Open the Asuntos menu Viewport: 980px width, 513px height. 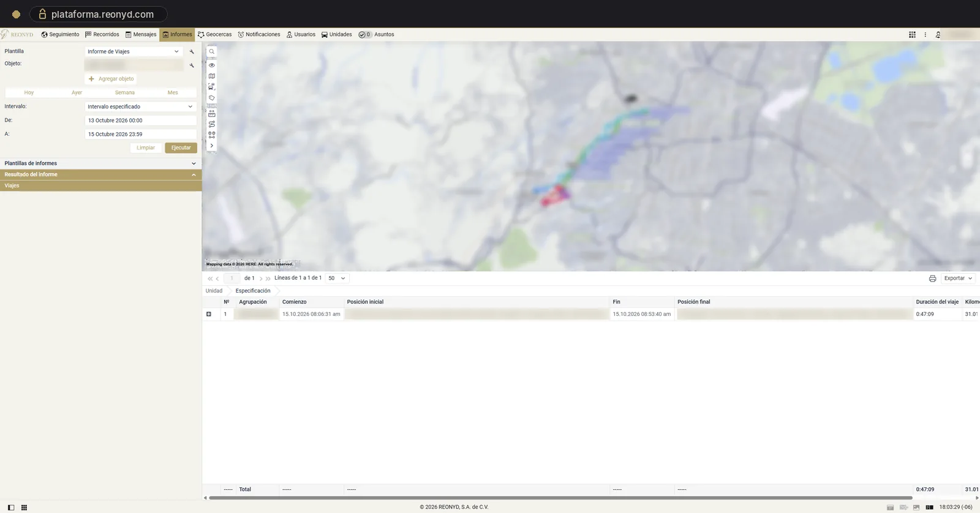point(377,34)
